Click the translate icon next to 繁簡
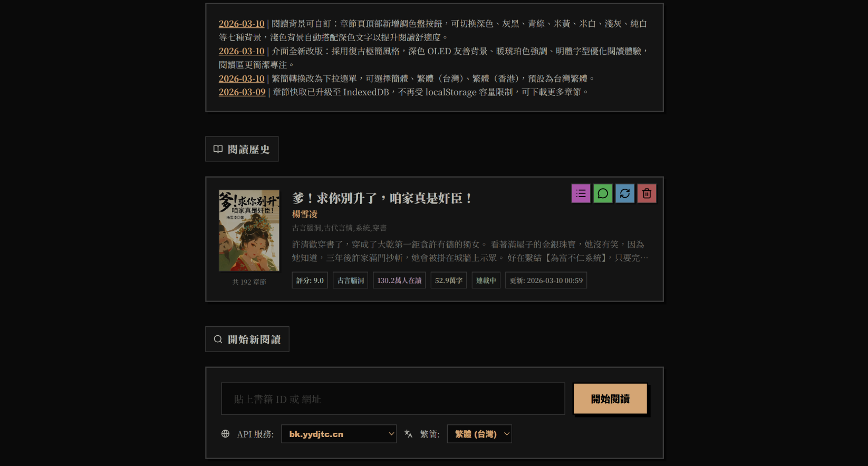This screenshot has width=868, height=466. pos(408,434)
